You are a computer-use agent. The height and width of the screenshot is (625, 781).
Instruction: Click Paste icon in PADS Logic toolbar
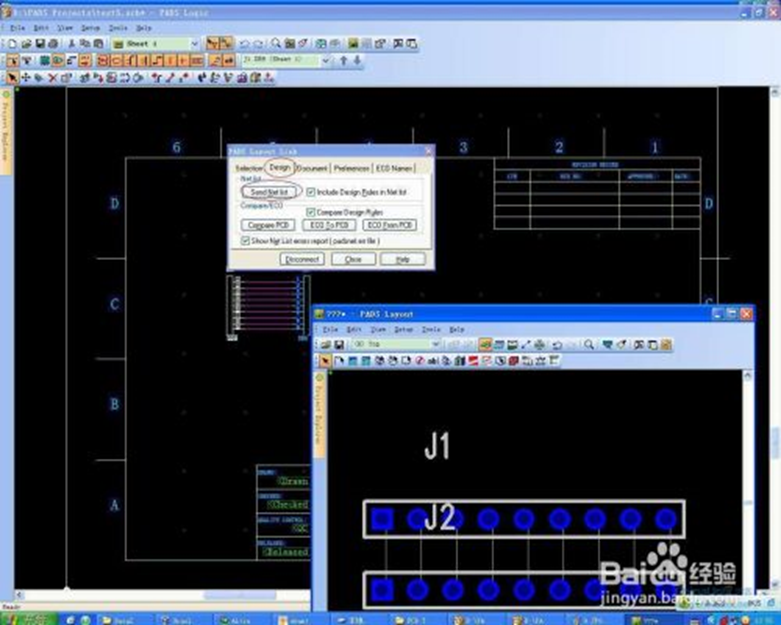pos(99,44)
